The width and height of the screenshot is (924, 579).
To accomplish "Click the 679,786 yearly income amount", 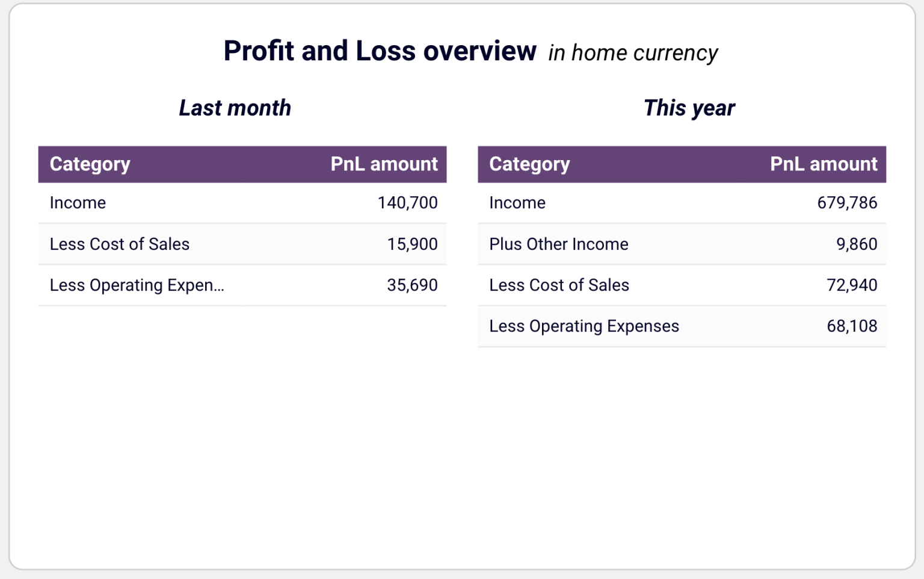I will point(847,203).
